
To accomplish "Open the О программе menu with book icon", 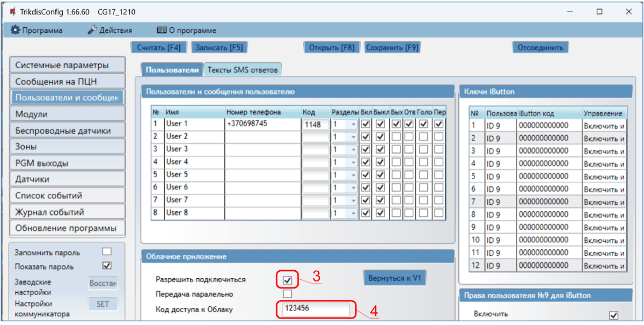I will (x=186, y=31).
